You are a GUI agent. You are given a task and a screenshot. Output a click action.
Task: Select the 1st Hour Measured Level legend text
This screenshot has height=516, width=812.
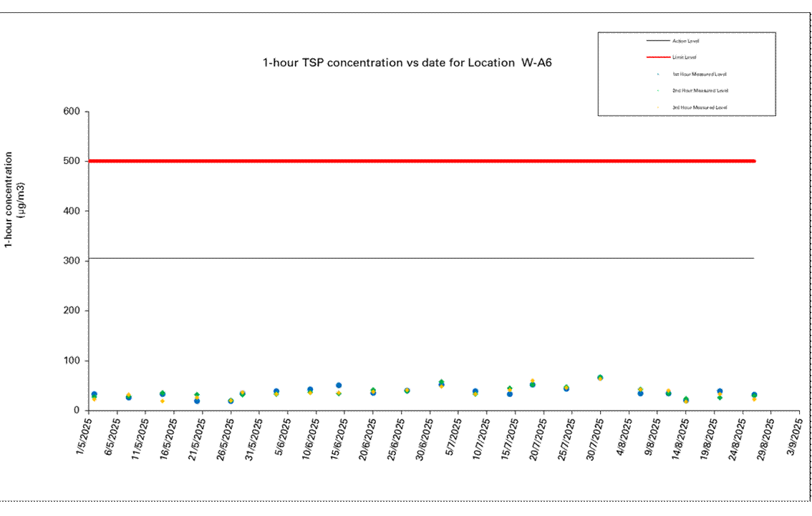pos(699,74)
